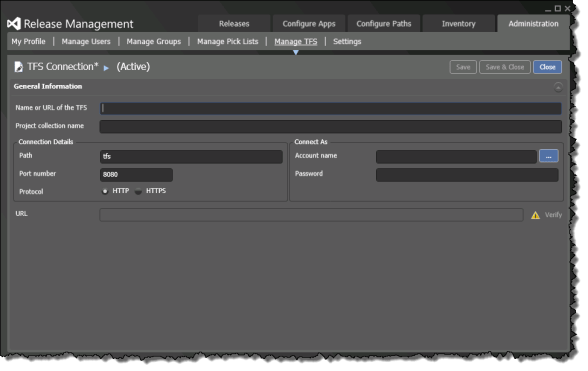The image size is (588, 371).
Task: Open the Settings submenu item
Action: (x=347, y=42)
